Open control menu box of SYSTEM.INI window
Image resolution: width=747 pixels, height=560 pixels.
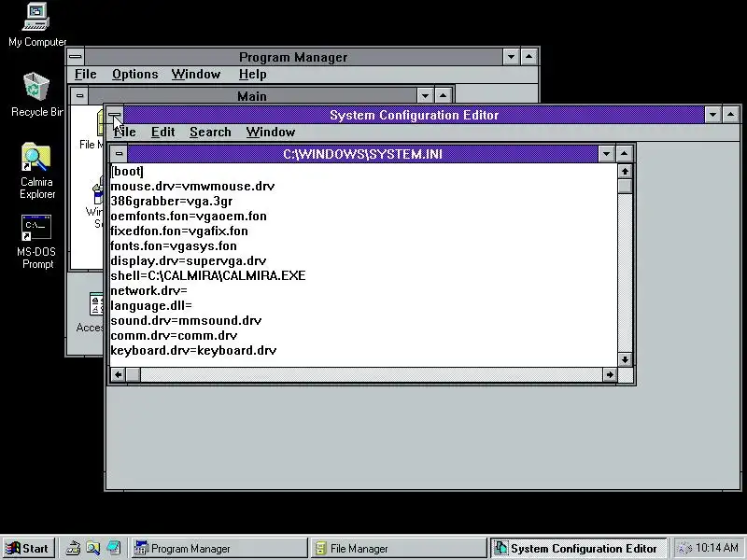click(120, 154)
